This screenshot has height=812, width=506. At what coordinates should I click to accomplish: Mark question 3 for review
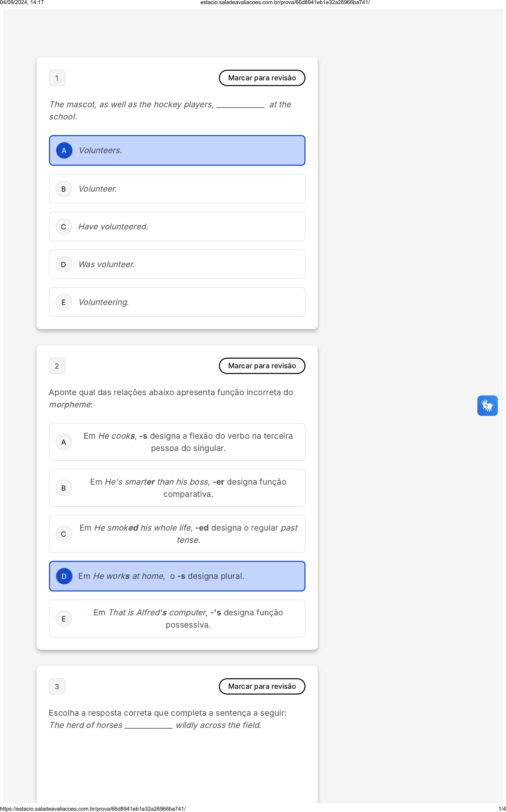[262, 686]
